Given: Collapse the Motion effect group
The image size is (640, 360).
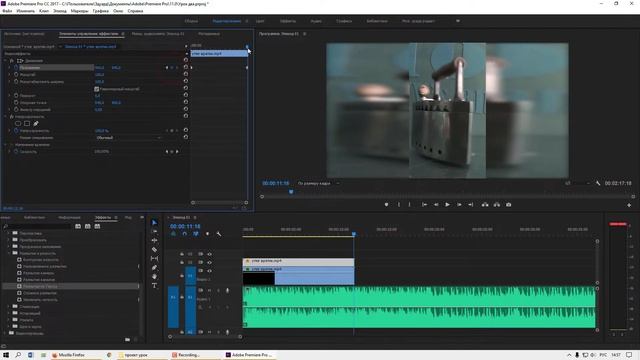Looking at the screenshot, I should click(6, 60).
